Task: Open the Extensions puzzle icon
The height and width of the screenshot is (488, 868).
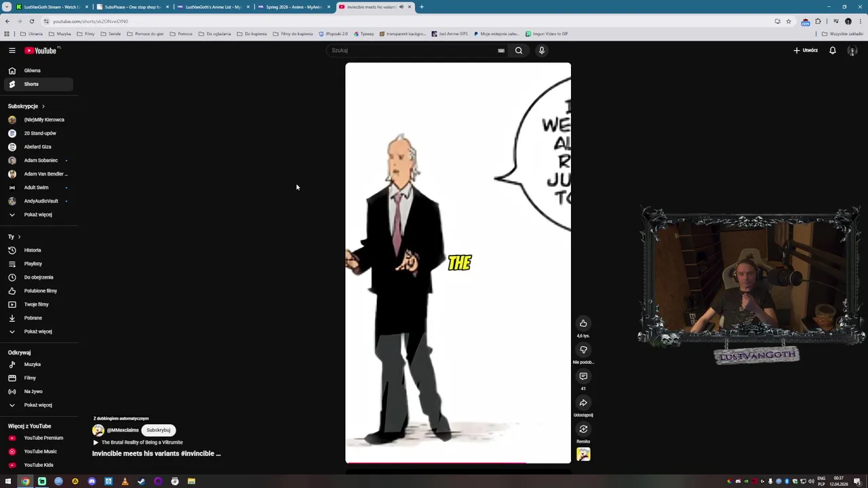Action: click(818, 21)
